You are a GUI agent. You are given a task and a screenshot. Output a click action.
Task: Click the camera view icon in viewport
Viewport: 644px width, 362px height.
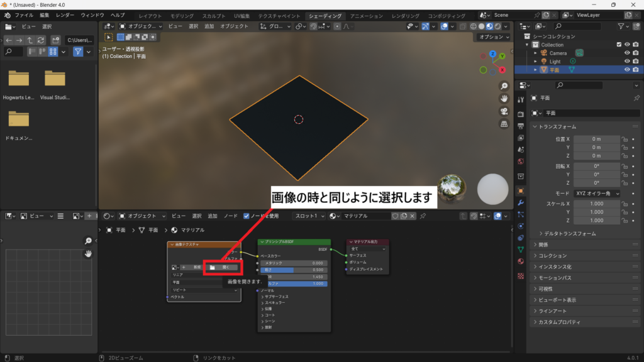pyautogui.click(x=504, y=111)
